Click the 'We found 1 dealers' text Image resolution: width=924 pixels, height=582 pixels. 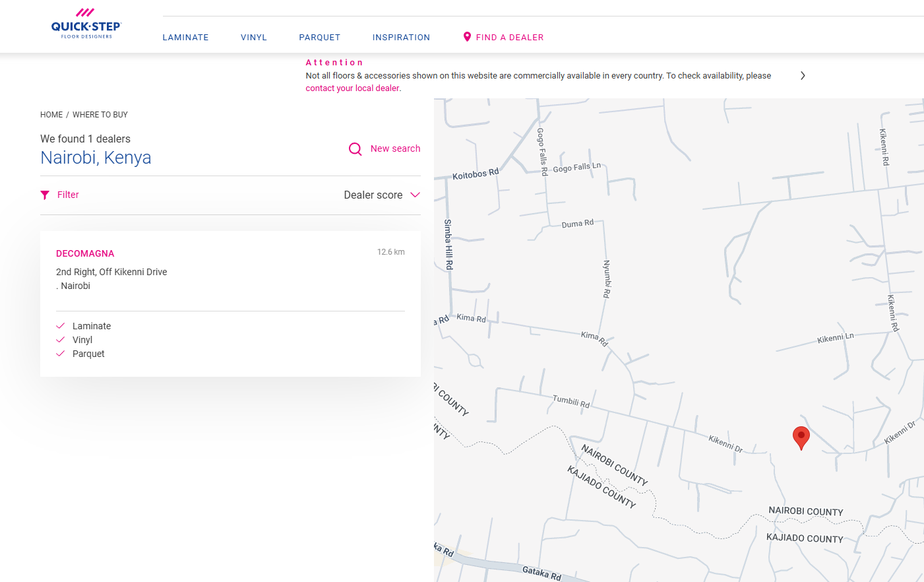tap(85, 139)
